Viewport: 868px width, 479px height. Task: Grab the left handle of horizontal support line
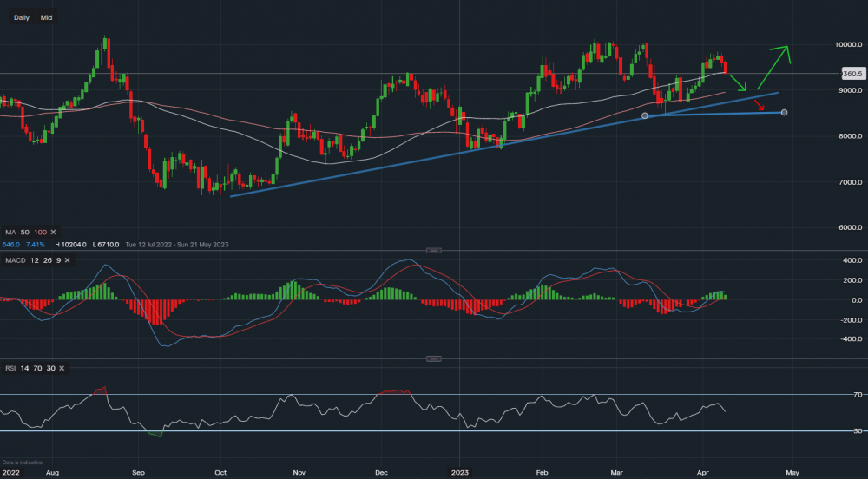pos(645,115)
